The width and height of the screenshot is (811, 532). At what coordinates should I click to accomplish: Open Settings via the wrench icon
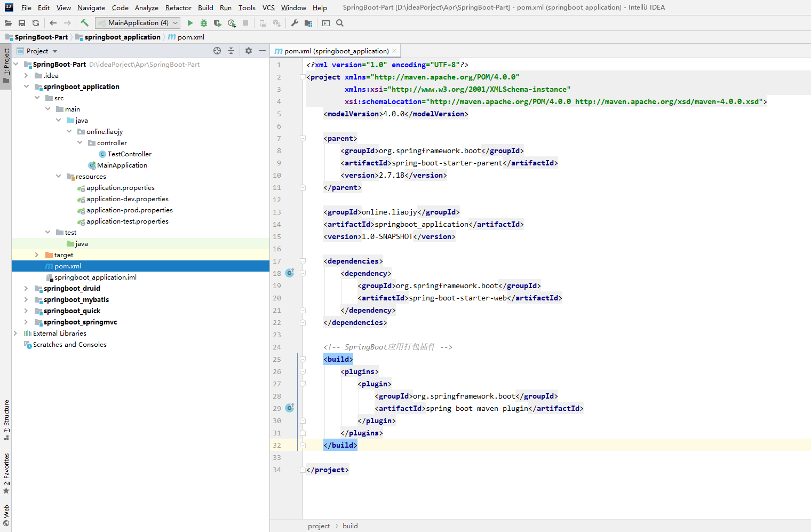[x=295, y=23]
